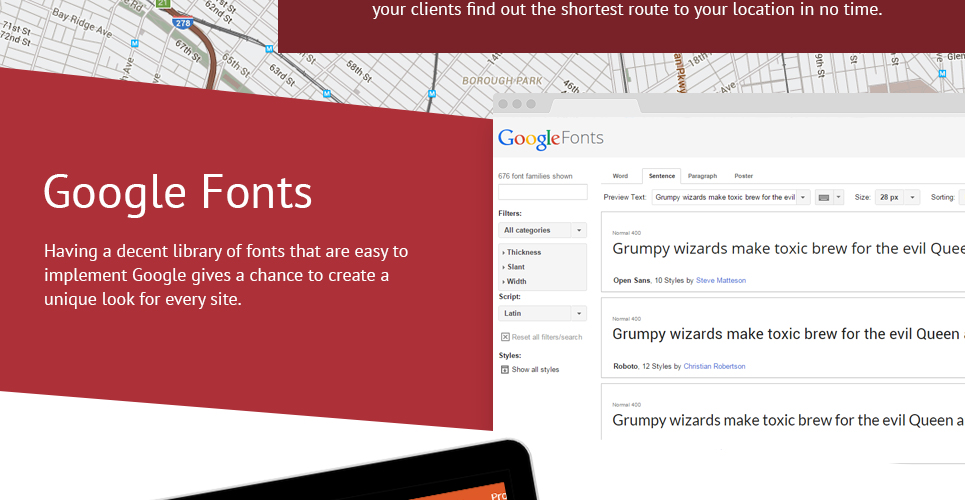The width and height of the screenshot is (965, 500).
Task: Click the Bay Ridge Ave map label
Action: (81, 23)
